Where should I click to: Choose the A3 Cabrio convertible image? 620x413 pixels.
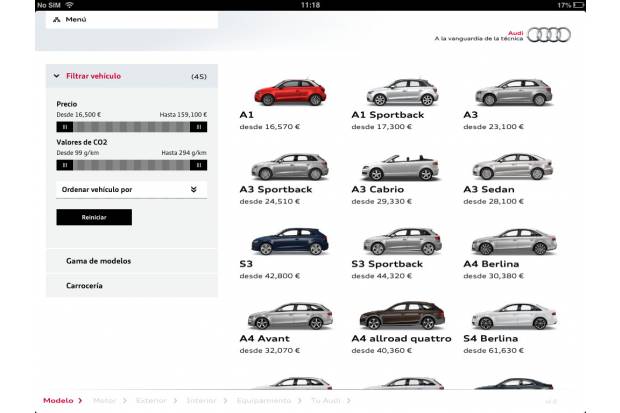[x=400, y=167]
